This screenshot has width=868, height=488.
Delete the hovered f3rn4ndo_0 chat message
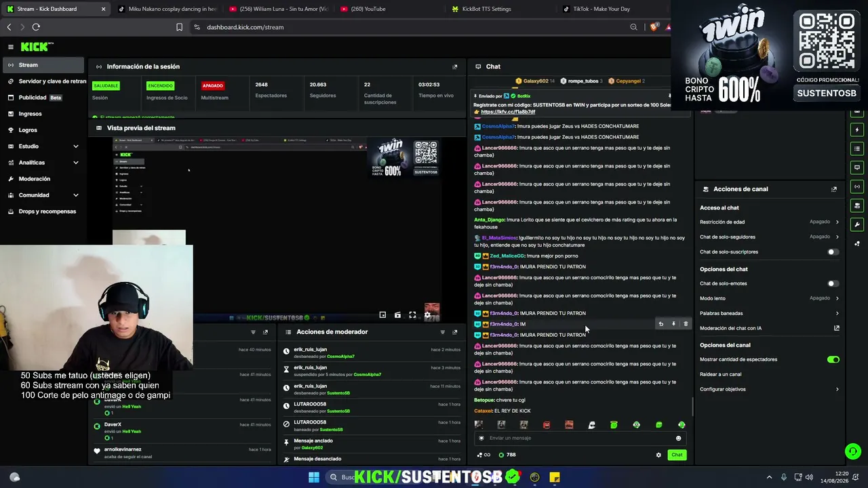[x=686, y=324]
